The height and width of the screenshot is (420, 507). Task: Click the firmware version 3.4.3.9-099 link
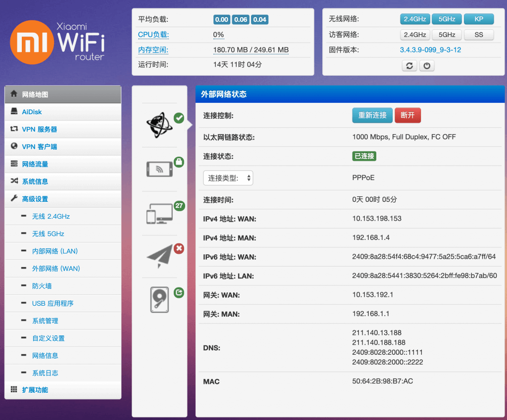(430, 50)
